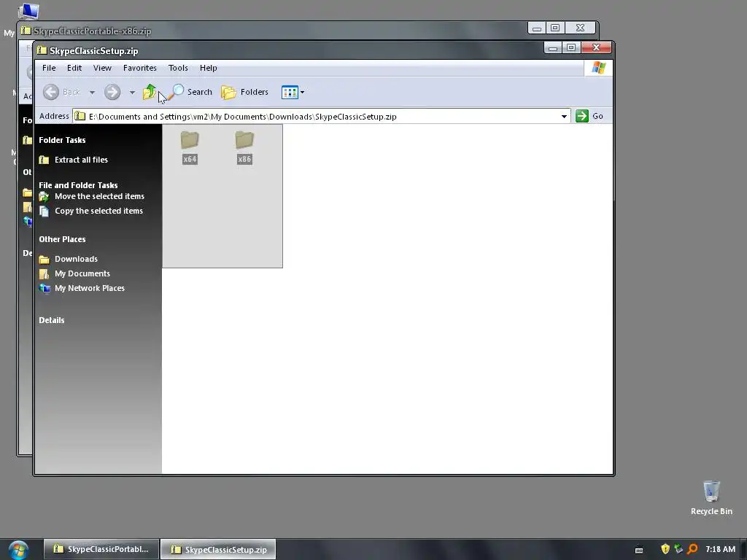
Task: Collapse the Other Places section
Action: click(x=62, y=239)
